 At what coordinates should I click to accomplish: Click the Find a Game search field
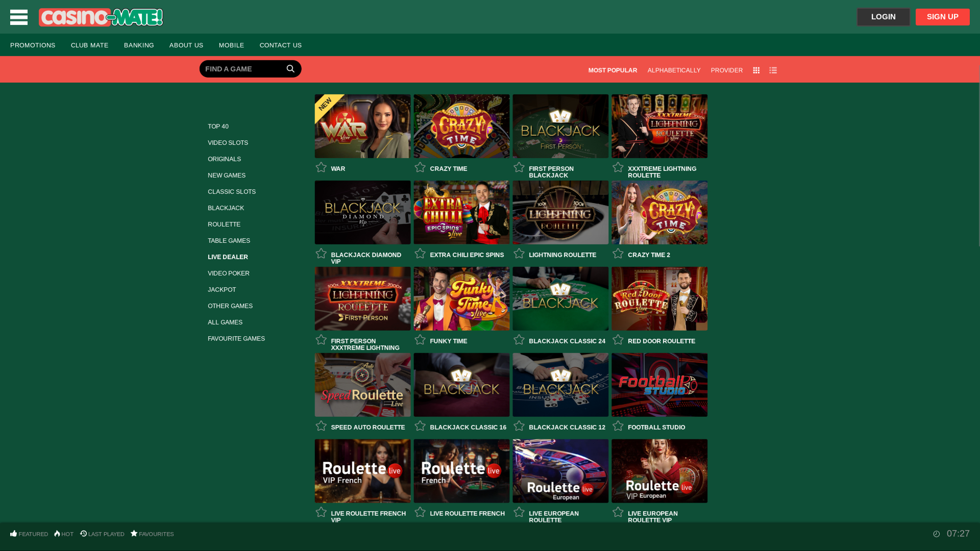(x=240, y=68)
